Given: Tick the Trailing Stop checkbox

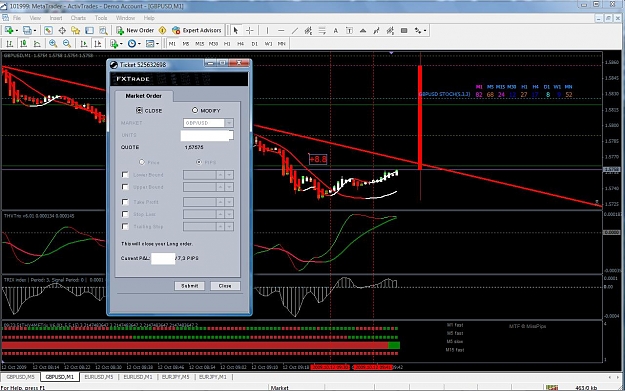Looking at the screenshot, I should (x=125, y=226).
